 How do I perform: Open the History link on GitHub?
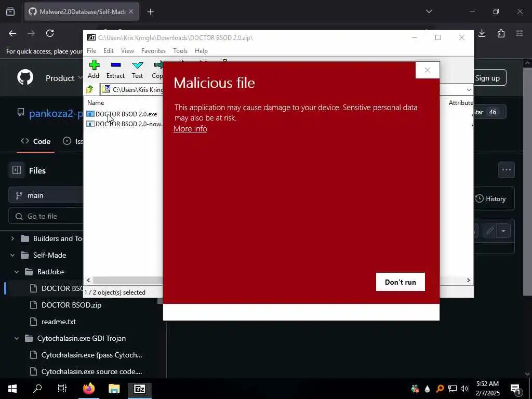[491, 199]
